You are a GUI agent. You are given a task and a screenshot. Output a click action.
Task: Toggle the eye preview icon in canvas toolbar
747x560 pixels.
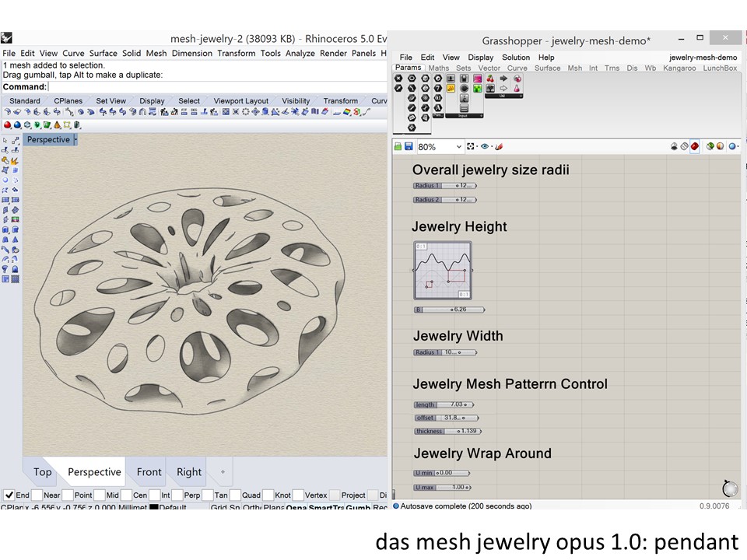(486, 146)
